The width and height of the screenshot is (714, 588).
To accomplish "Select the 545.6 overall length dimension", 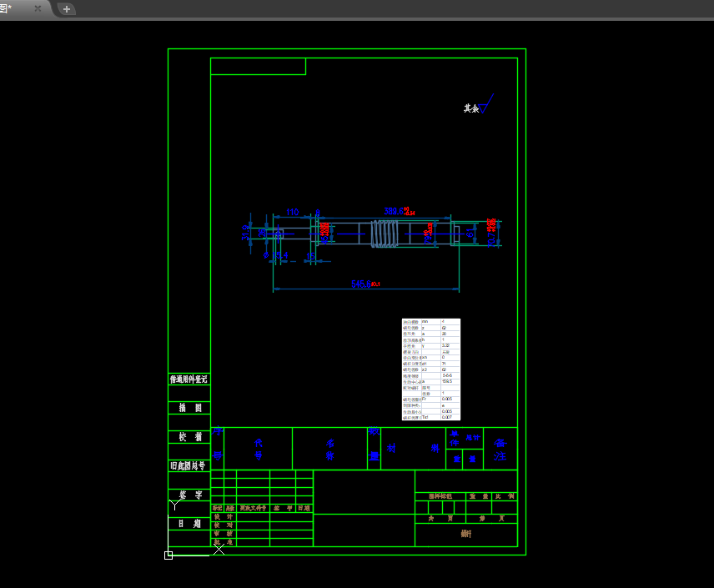I will pyautogui.click(x=365, y=284).
